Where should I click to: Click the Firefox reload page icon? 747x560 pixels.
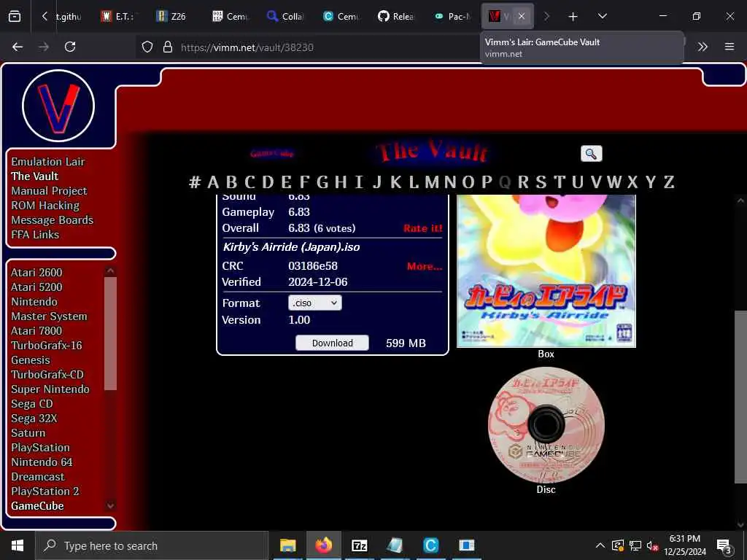(x=70, y=47)
